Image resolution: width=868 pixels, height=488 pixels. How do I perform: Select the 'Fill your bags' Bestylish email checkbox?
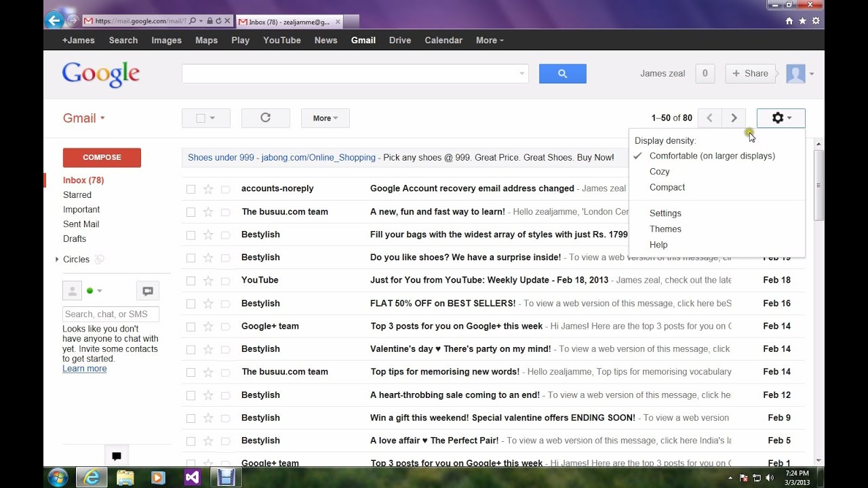point(191,235)
